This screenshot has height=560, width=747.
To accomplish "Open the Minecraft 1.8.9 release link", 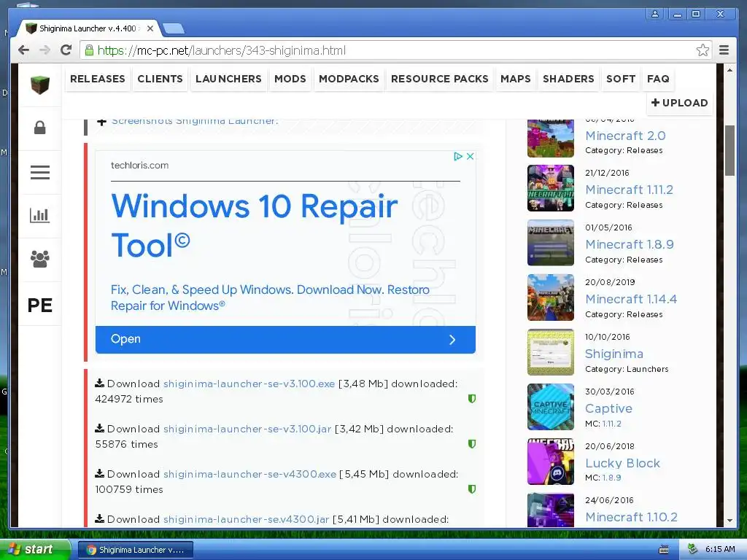I will (x=630, y=245).
